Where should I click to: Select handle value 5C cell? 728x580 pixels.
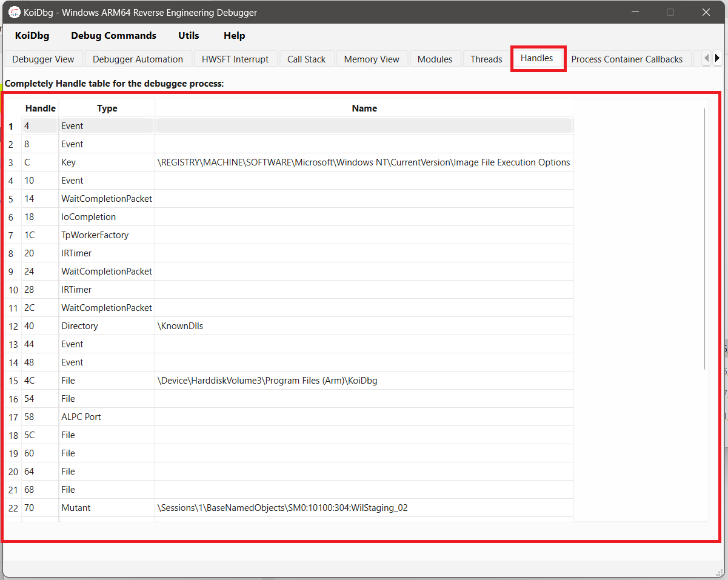(x=41, y=435)
